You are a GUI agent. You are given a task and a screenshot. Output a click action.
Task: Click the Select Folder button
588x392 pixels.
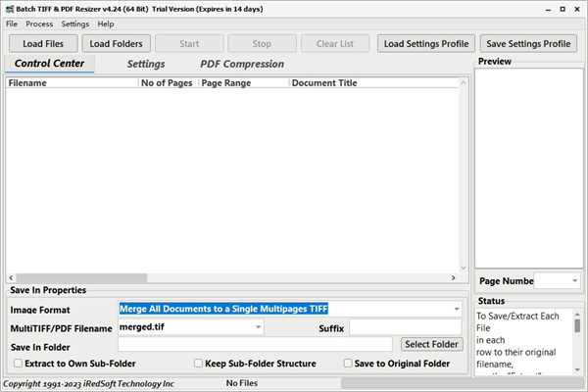coord(431,344)
